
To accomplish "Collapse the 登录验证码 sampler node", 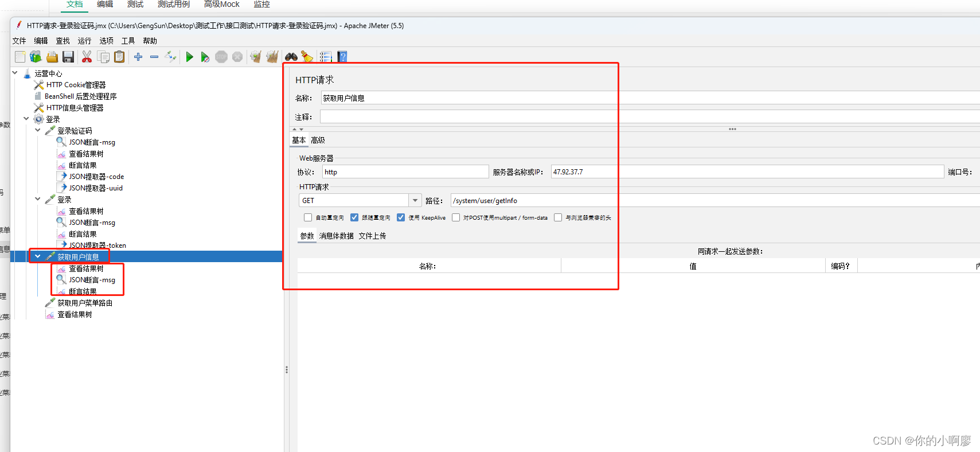I will click(38, 130).
